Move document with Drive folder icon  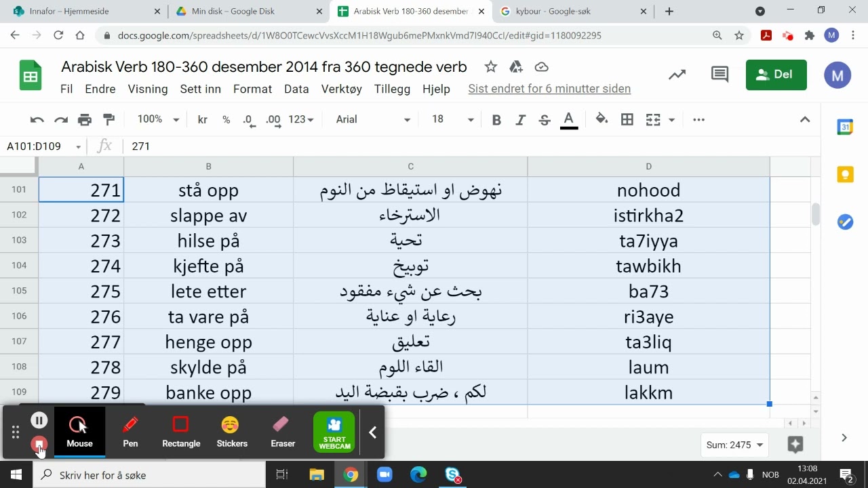(x=516, y=66)
